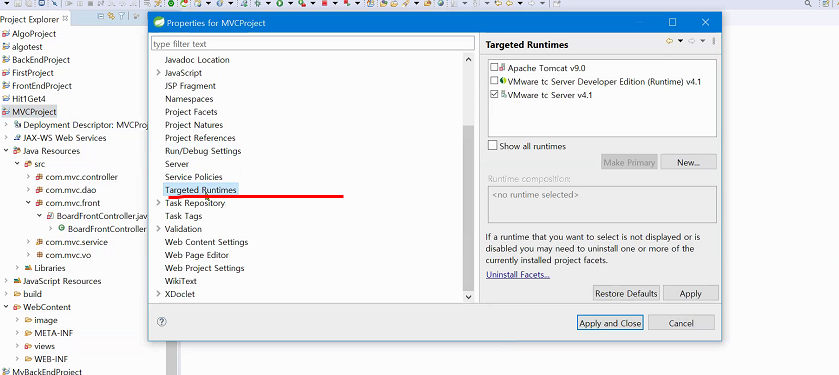The width and height of the screenshot is (839, 375).
Task: Expand Validation in properties tree
Action: click(x=158, y=229)
